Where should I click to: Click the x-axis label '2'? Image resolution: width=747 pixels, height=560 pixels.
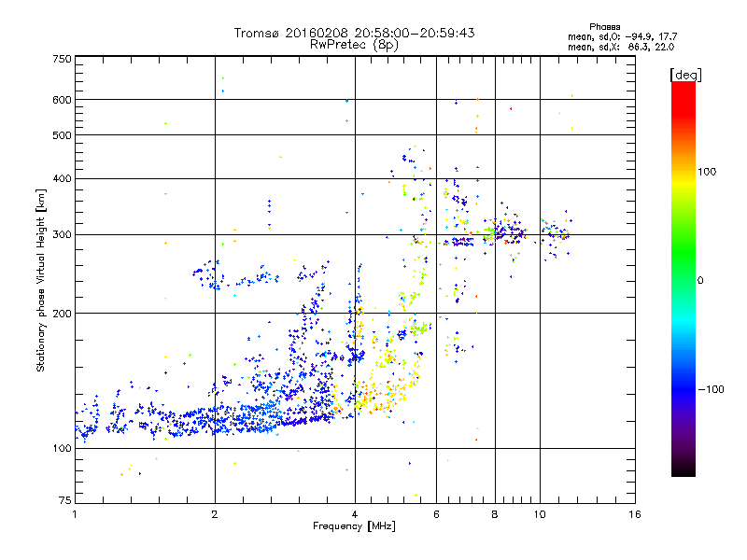[x=215, y=514]
